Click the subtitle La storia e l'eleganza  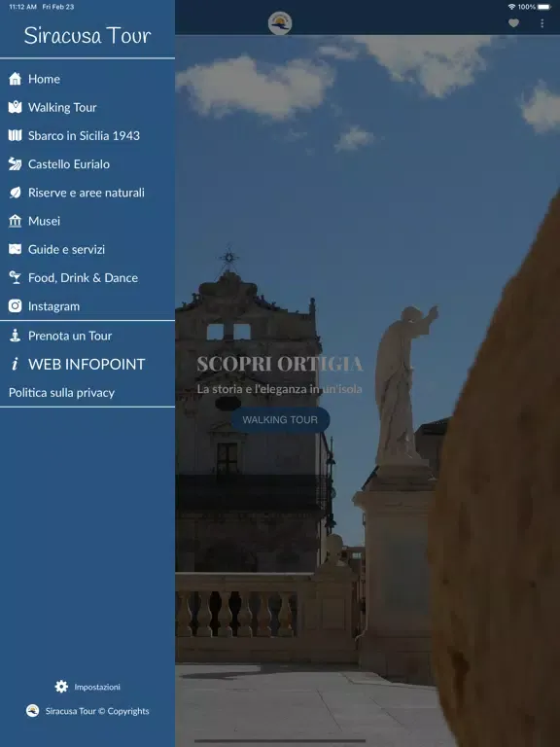(280, 389)
